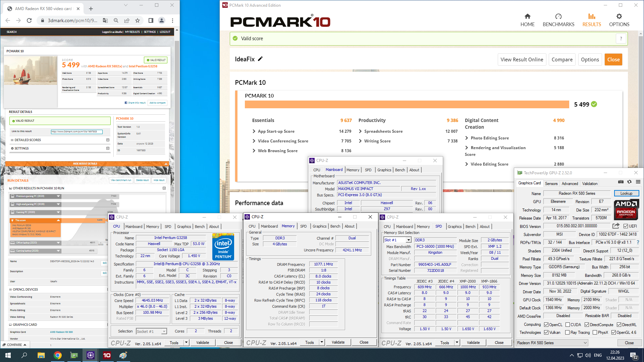644x362 pixels.
Task: Open Bench tab in the CPU-Z Mainboard window
Action: [x=400, y=170]
